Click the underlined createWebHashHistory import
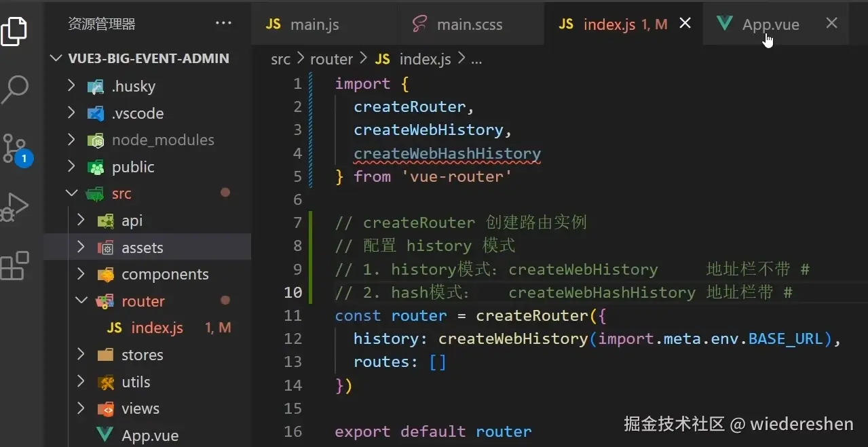 click(x=447, y=153)
